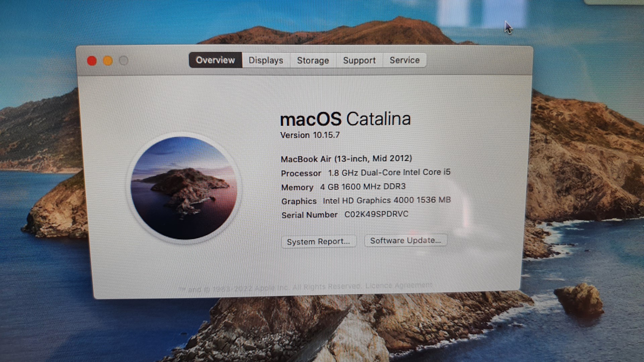Screen dimensions: 644x362
Task: Click the Processor label
Action: (x=301, y=173)
